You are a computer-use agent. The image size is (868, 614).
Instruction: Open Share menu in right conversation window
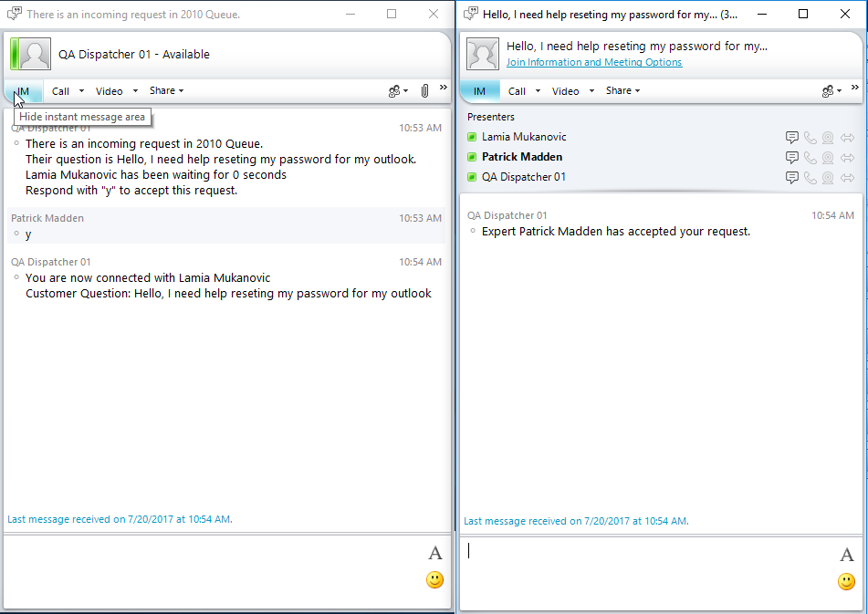click(x=622, y=90)
